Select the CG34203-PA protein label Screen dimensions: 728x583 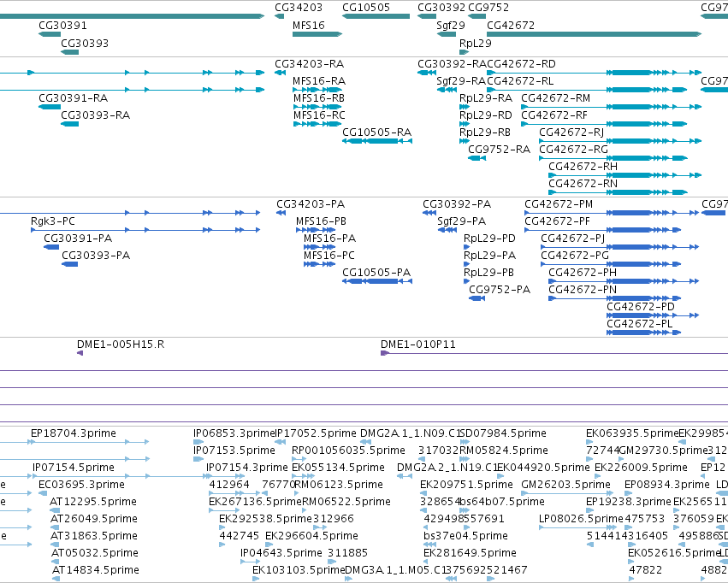tap(311, 204)
